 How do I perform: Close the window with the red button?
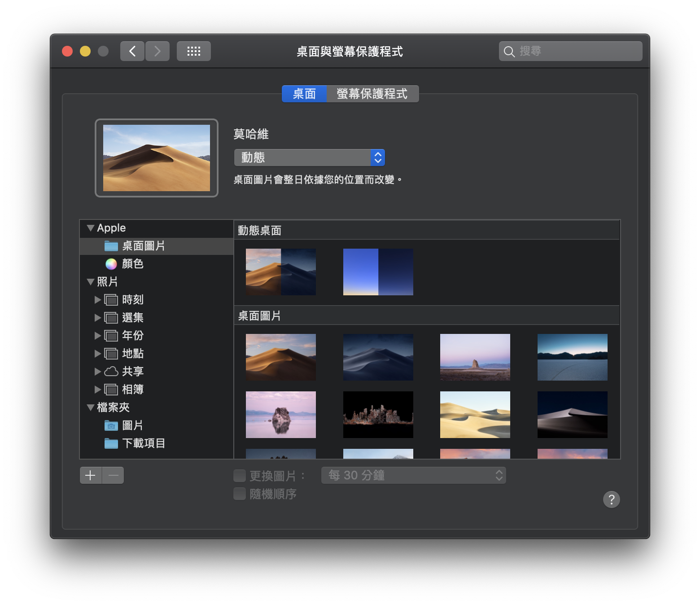coord(67,51)
